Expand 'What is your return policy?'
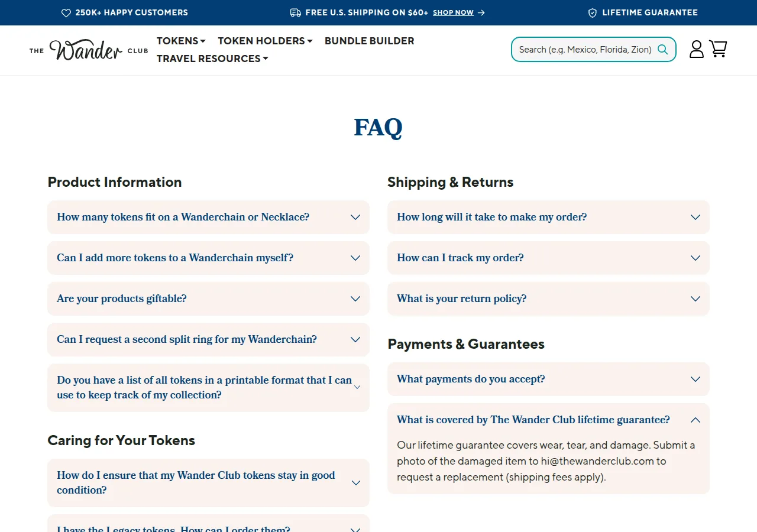 pyautogui.click(x=548, y=299)
